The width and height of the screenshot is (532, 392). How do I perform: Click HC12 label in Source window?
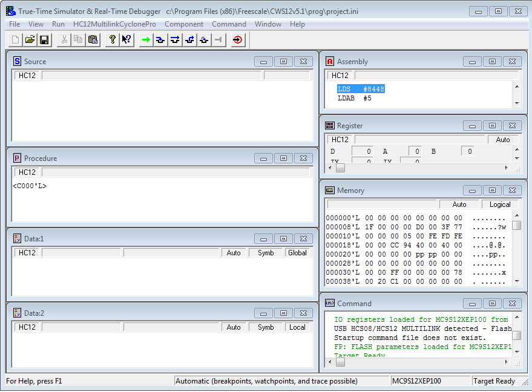27,75
